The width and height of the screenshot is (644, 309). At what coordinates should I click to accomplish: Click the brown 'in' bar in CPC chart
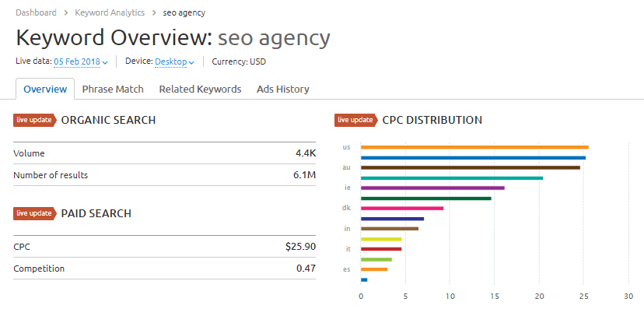pos(390,229)
